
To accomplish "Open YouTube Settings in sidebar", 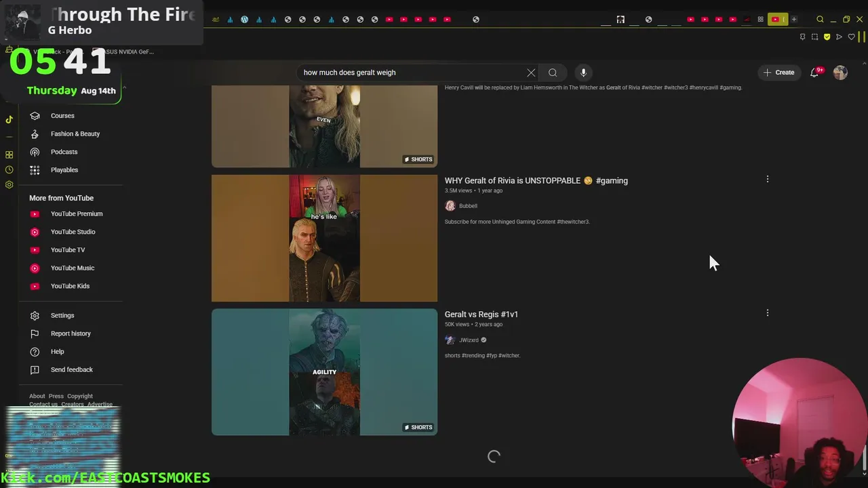I will point(62,315).
